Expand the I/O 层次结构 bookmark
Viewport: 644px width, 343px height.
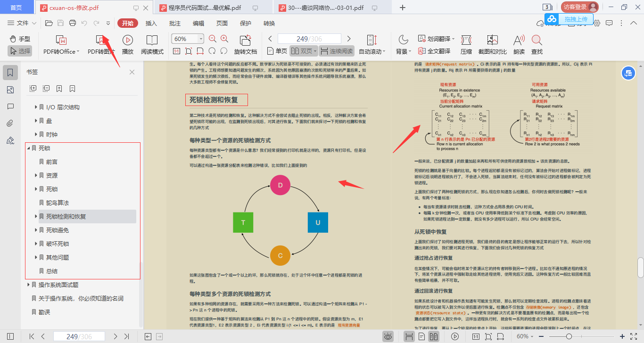(36, 107)
